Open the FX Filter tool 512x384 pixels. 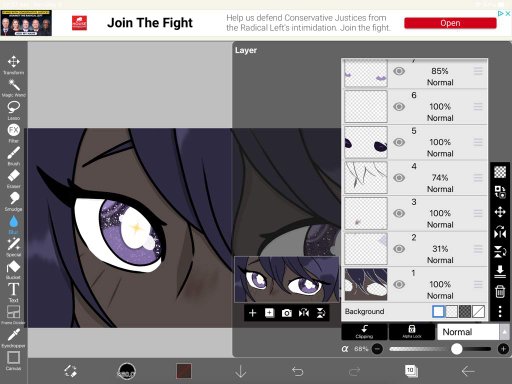pos(13,133)
